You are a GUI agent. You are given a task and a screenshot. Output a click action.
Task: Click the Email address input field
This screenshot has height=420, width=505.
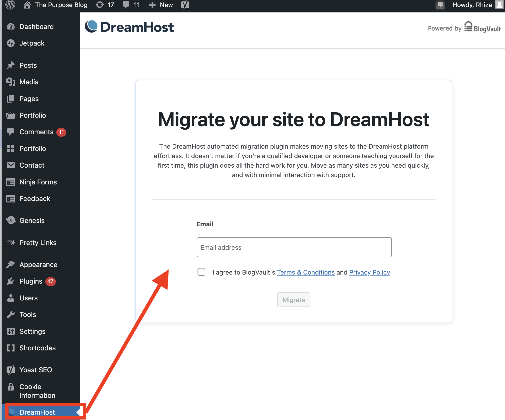pyautogui.click(x=294, y=247)
